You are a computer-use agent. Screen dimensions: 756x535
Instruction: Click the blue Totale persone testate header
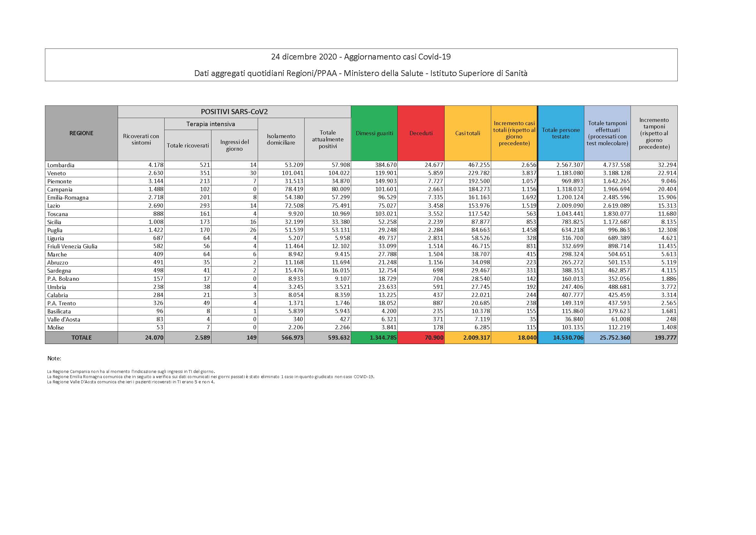tap(561, 133)
